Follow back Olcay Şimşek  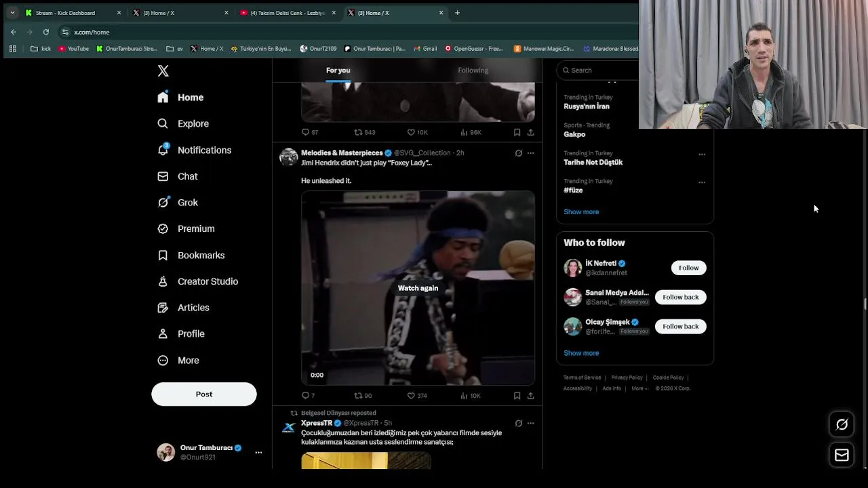680,326
